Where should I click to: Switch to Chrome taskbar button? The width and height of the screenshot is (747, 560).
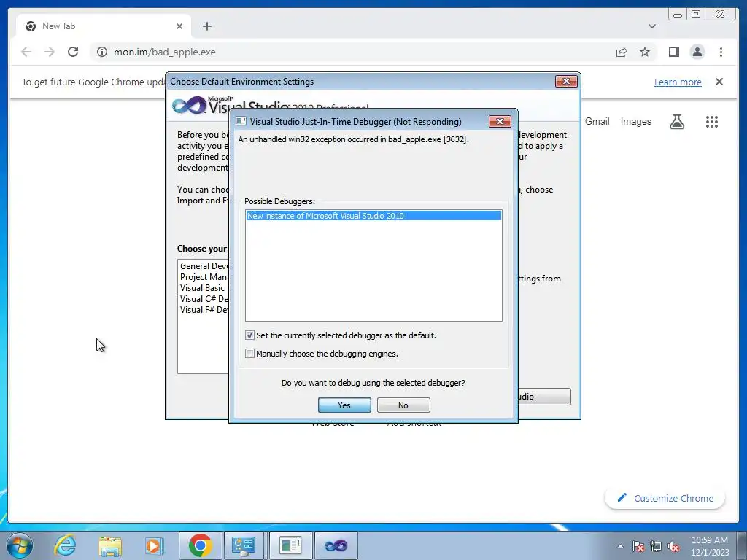point(201,545)
